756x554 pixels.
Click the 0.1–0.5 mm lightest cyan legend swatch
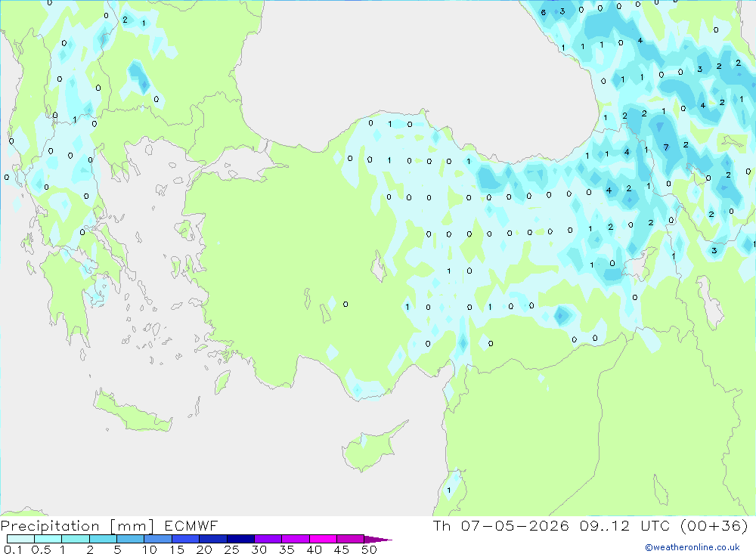(20, 539)
